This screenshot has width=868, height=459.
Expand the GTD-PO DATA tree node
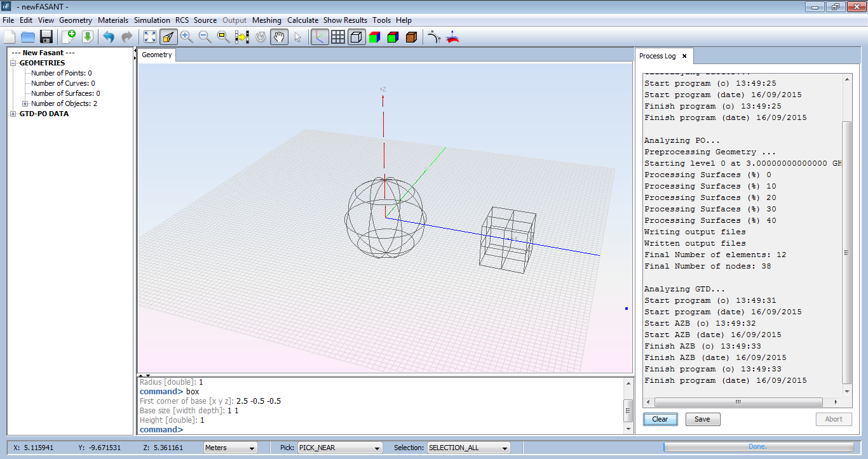(x=14, y=113)
